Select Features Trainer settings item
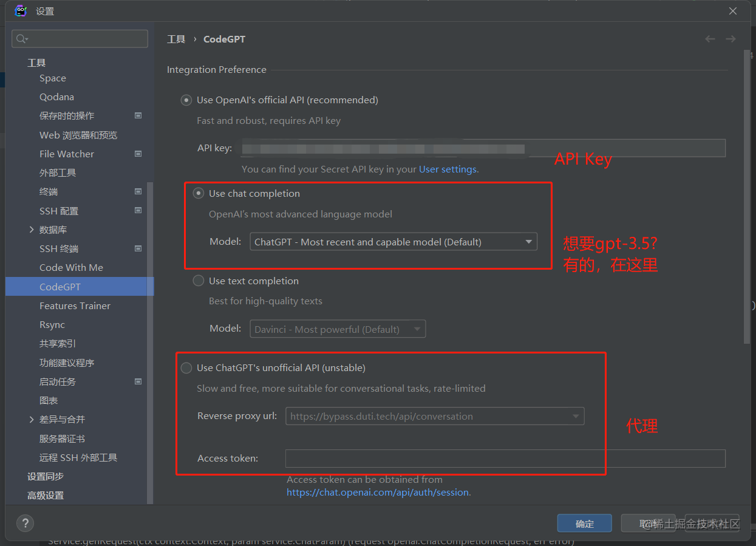 coord(75,306)
